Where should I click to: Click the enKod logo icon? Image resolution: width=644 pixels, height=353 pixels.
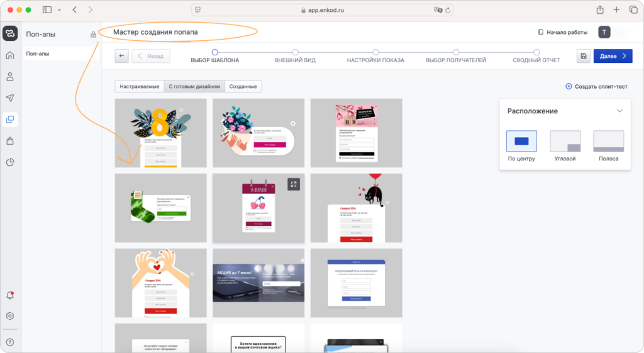point(10,33)
